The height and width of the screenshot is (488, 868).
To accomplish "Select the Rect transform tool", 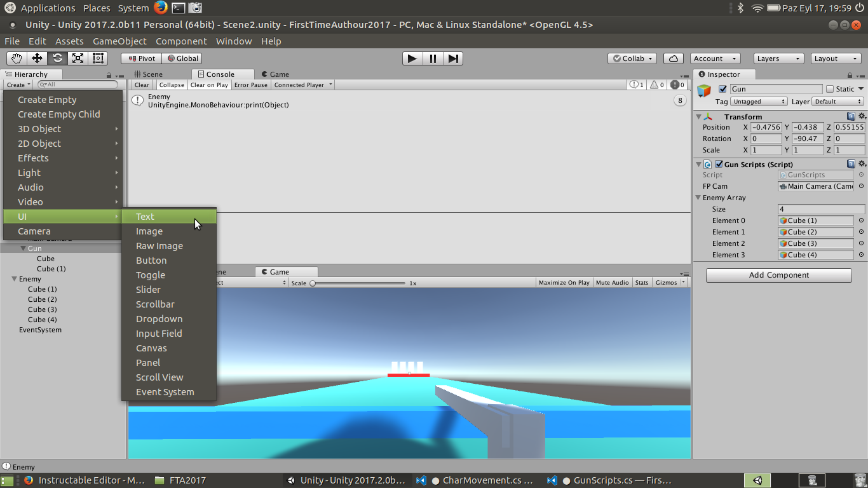I will [x=97, y=58].
